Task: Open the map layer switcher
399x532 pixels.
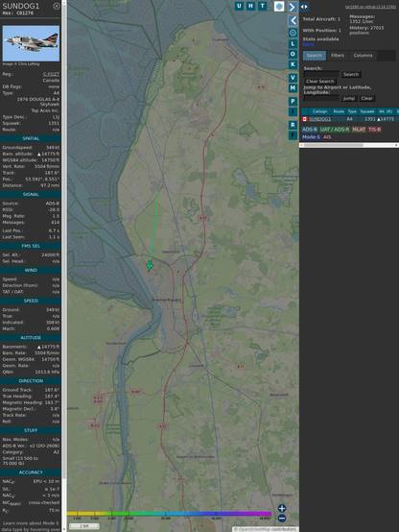Action: (x=279, y=7)
